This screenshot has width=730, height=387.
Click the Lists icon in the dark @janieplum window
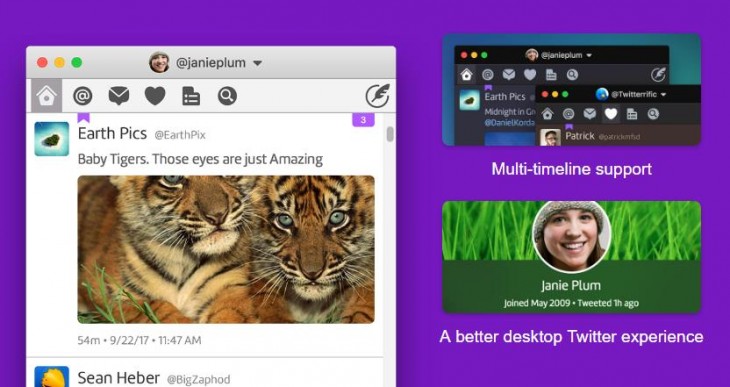pos(551,75)
